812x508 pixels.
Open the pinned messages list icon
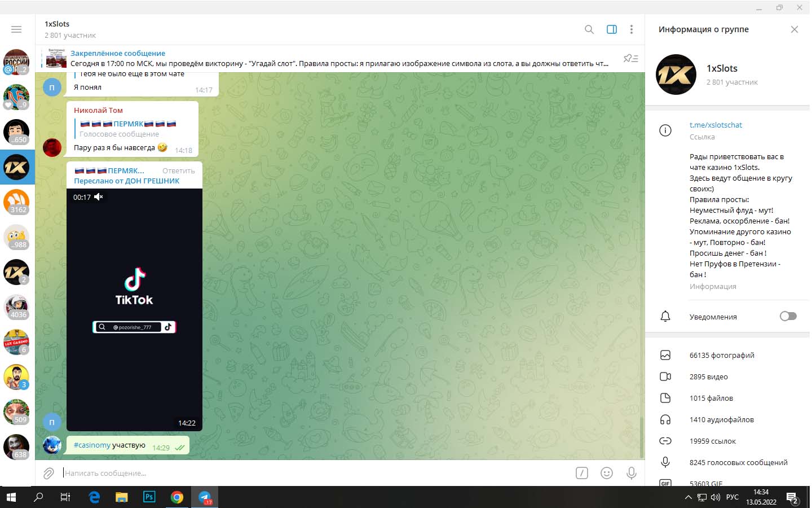[x=630, y=58]
